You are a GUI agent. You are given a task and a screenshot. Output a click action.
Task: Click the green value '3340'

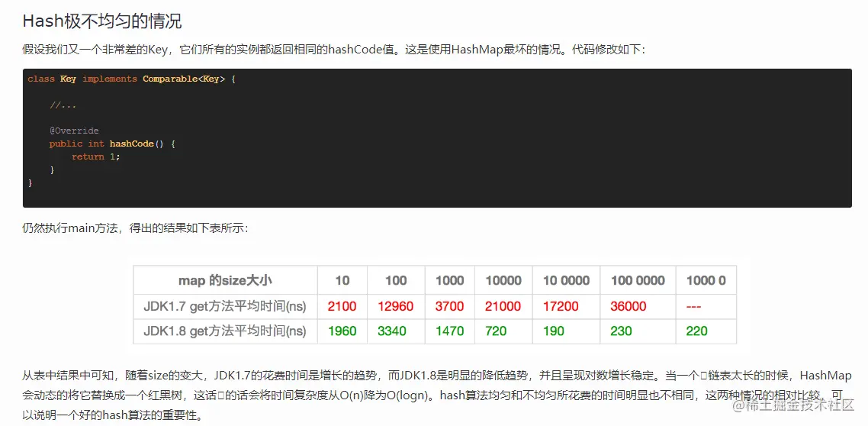[x=392, y=331]
